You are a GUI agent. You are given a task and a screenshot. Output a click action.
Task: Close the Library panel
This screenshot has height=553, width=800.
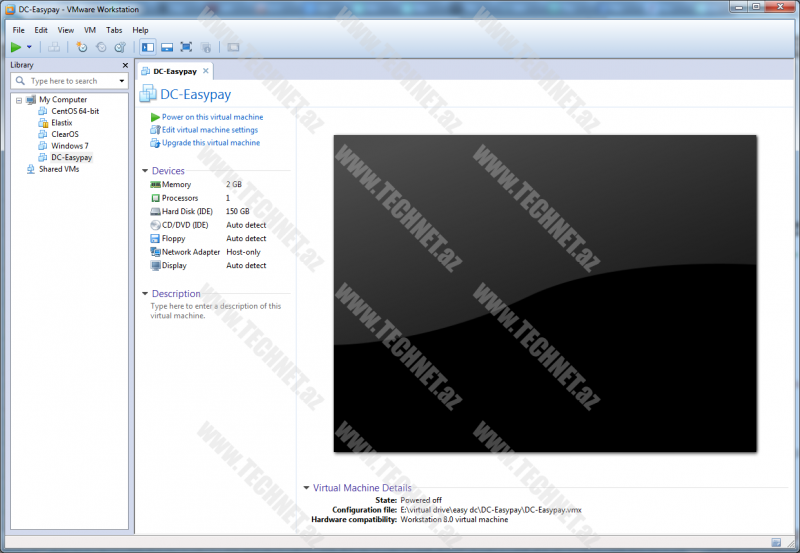[125, 65]
